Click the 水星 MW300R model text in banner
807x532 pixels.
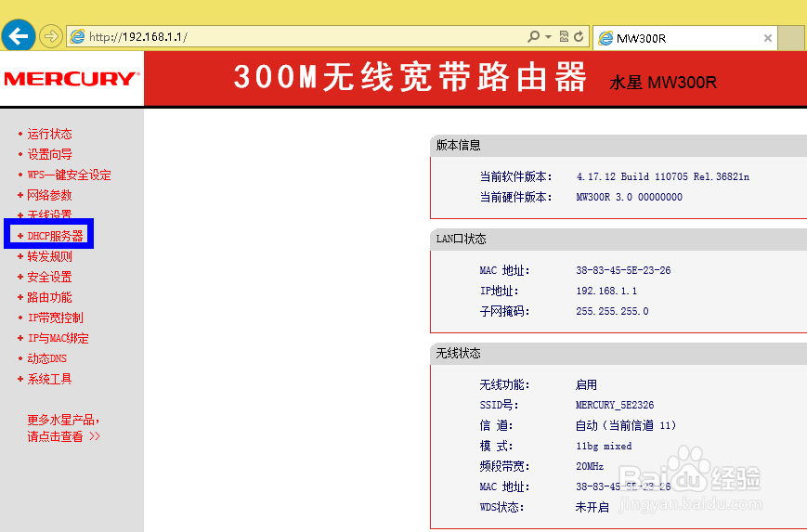click(663, 83)
